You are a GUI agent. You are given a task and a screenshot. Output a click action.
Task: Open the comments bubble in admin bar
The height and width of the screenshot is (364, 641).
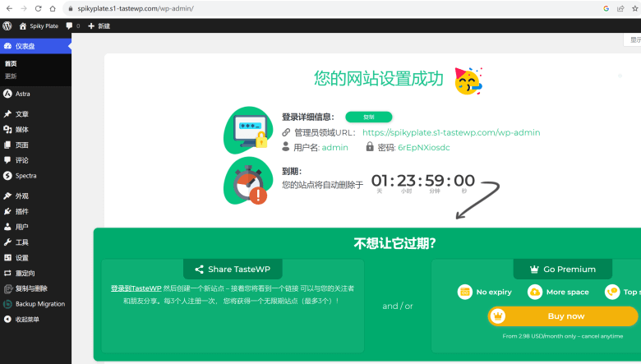pos(73,25)
